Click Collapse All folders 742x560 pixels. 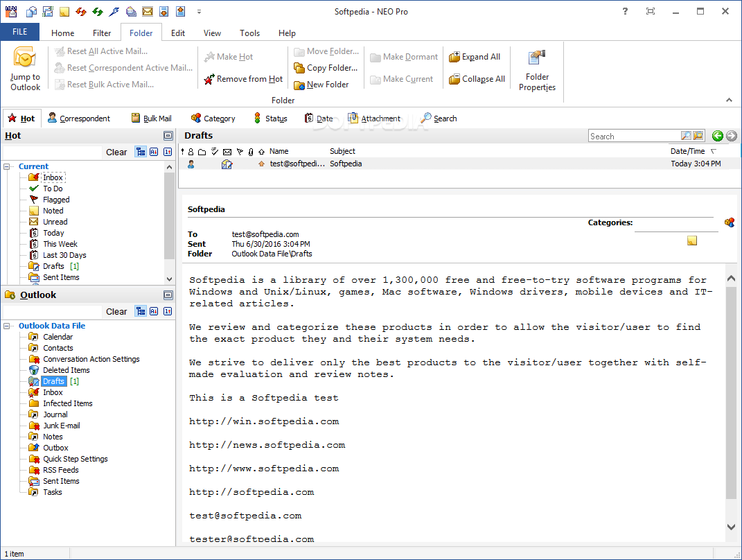pyautogui.click(x=477, y=79)
